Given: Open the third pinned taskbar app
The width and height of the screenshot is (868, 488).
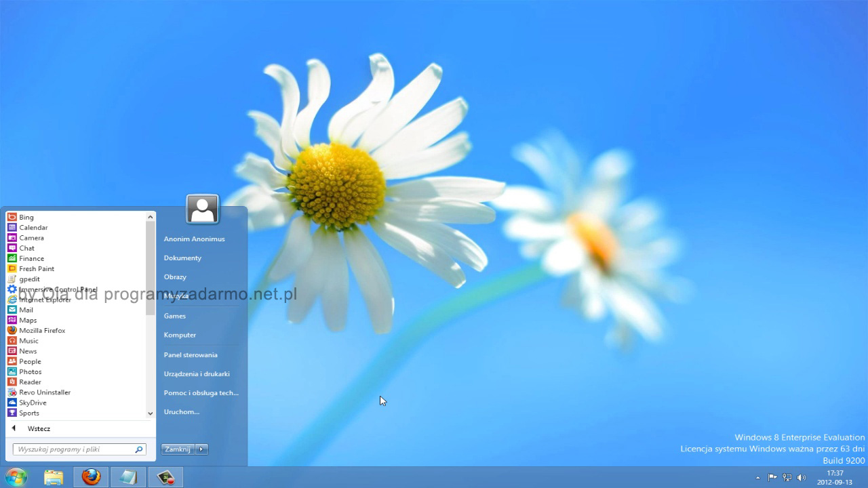Looking at the screenshot, I should click(x=128, y=477).
